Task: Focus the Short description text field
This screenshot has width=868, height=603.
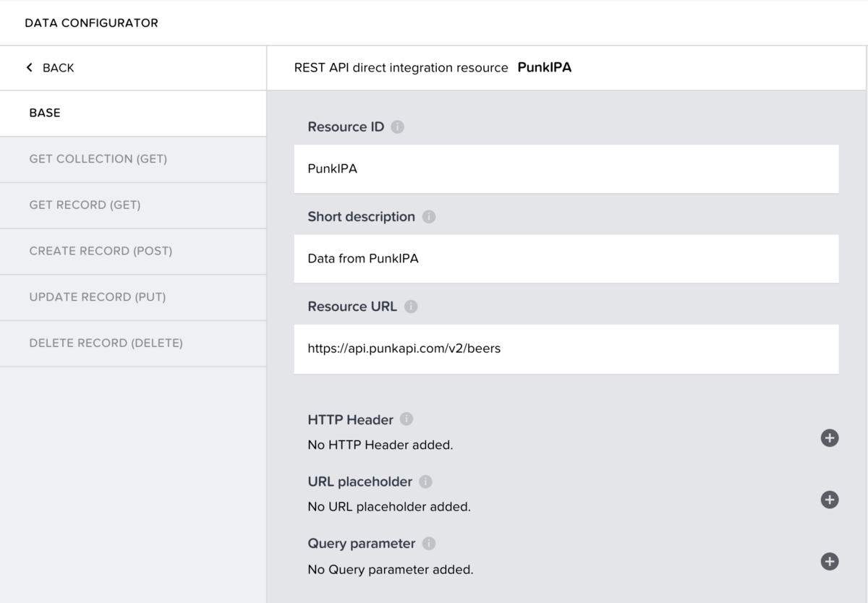Action: (566, 259)
